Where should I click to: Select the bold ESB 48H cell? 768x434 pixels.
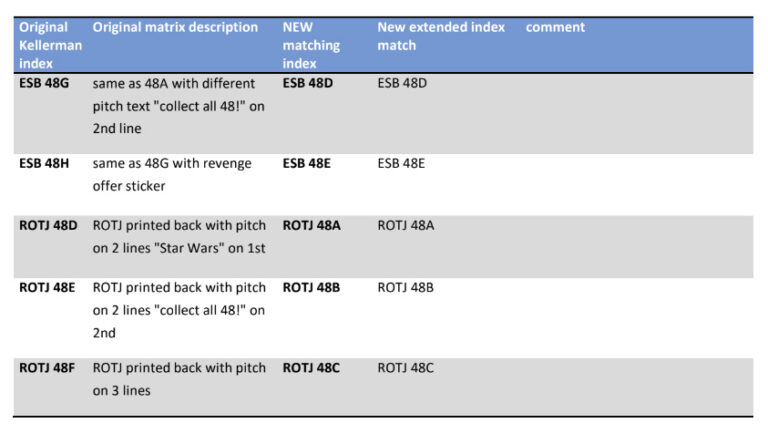click(44, 163)
